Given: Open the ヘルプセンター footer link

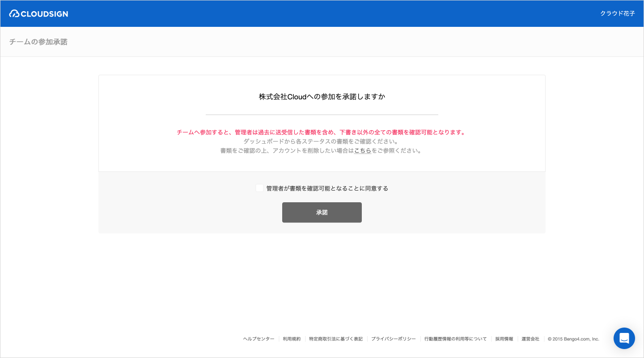Looking at the screenshot, I should point(258,339).
